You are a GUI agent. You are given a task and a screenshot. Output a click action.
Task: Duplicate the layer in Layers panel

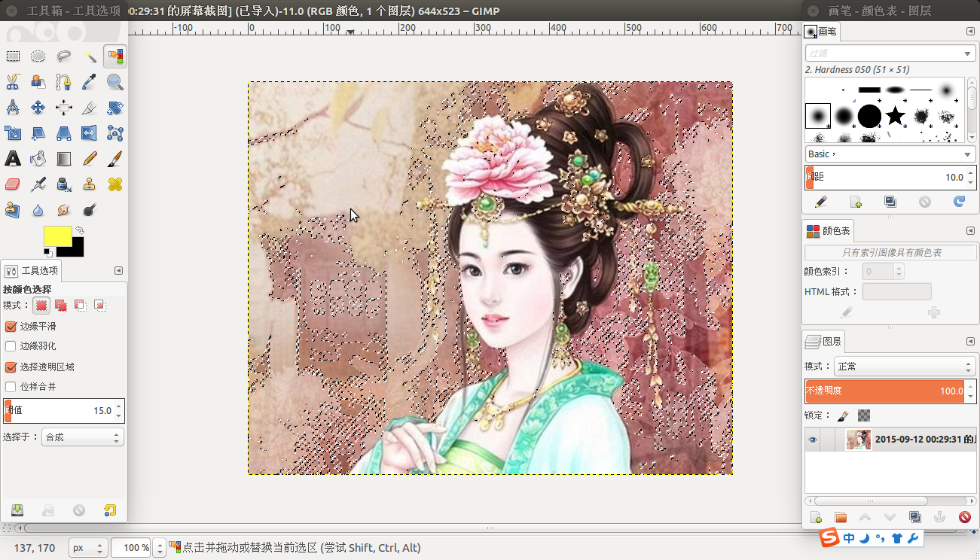[x=915, y=517]
